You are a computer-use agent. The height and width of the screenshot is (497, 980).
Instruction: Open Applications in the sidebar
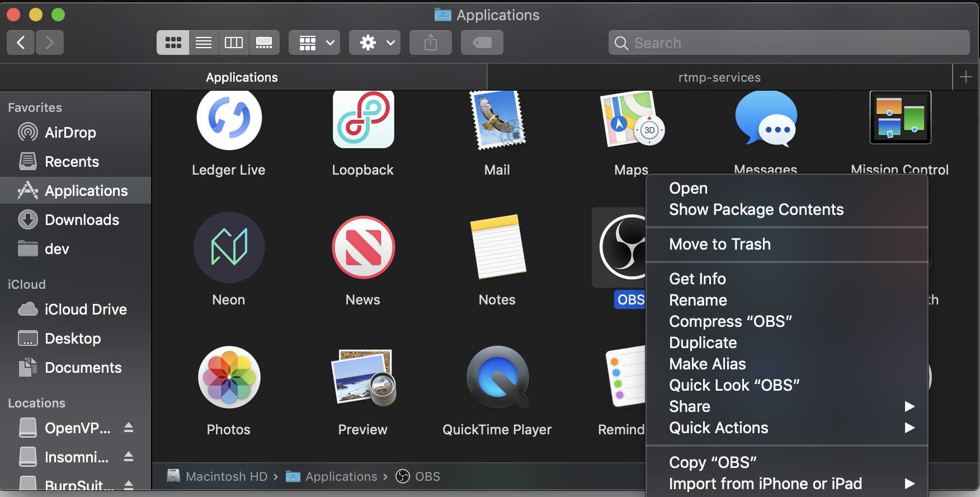click(76, 191)
